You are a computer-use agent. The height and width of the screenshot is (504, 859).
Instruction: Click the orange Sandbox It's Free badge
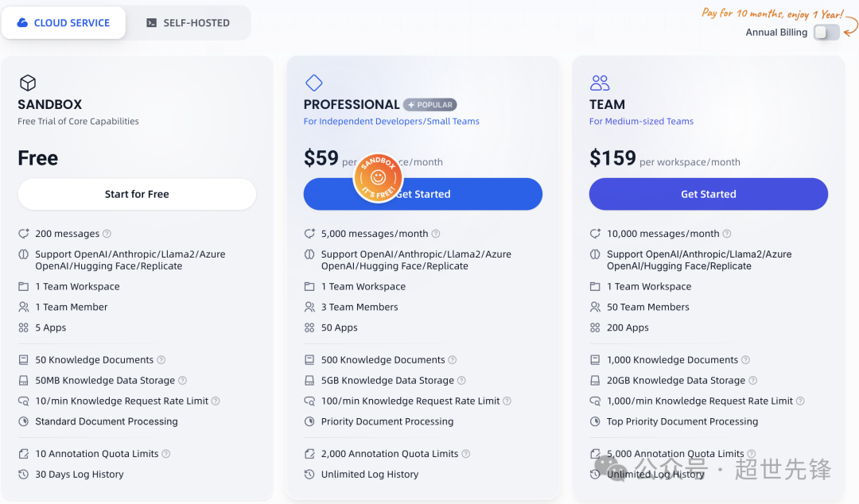(x=378, y=177)
